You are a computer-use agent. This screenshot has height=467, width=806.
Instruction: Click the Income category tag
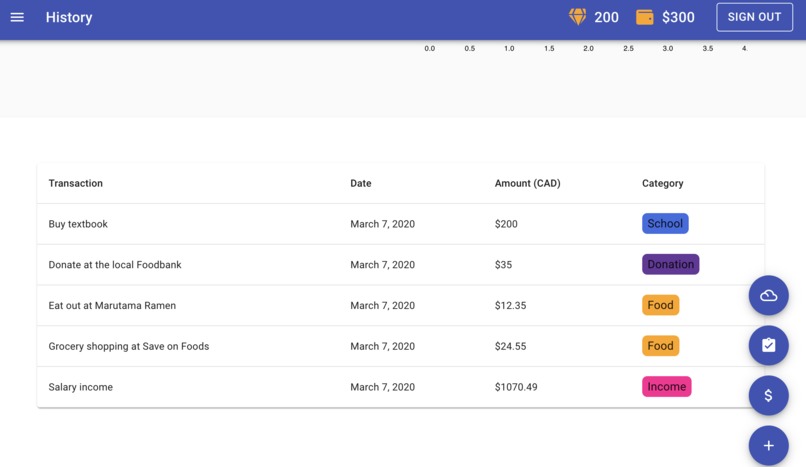point(666,386)
